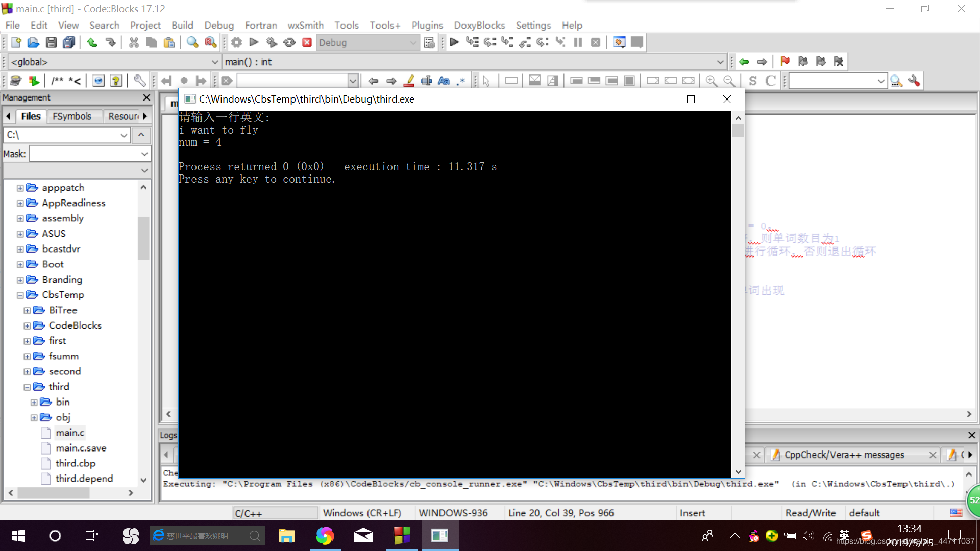Click the Code::Blocks taskbar icon

[402, 536]
